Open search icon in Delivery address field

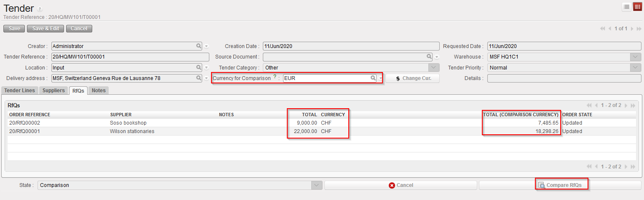(198, 78)
